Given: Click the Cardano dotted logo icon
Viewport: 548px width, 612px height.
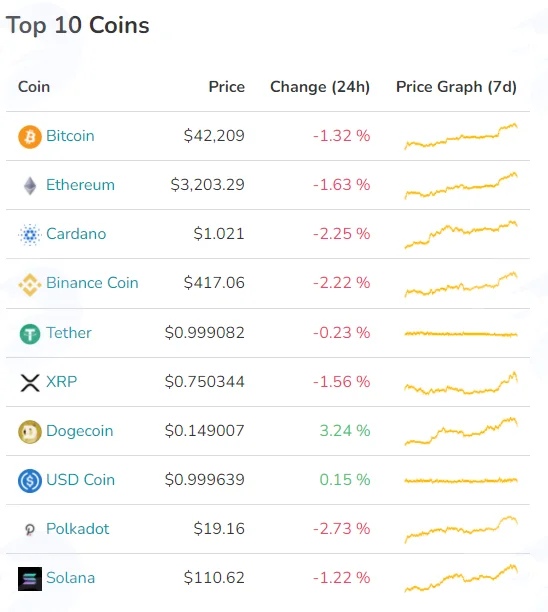Looking at the screenshot, I should coord(30,235).
